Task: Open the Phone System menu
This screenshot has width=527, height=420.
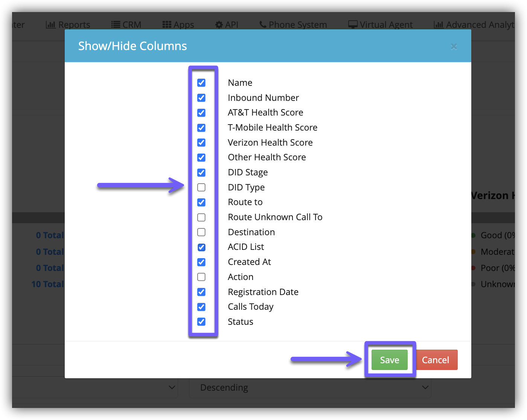Action: (x=297, y=25)
